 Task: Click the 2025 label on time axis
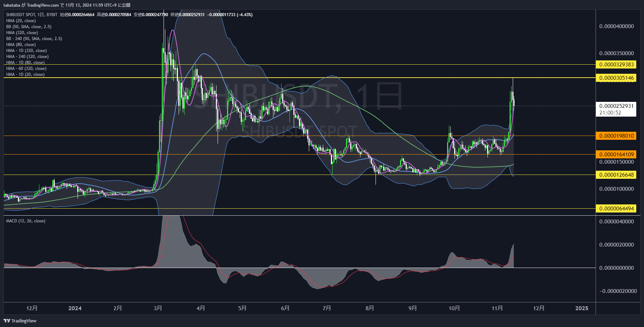[x=582, y=308]
